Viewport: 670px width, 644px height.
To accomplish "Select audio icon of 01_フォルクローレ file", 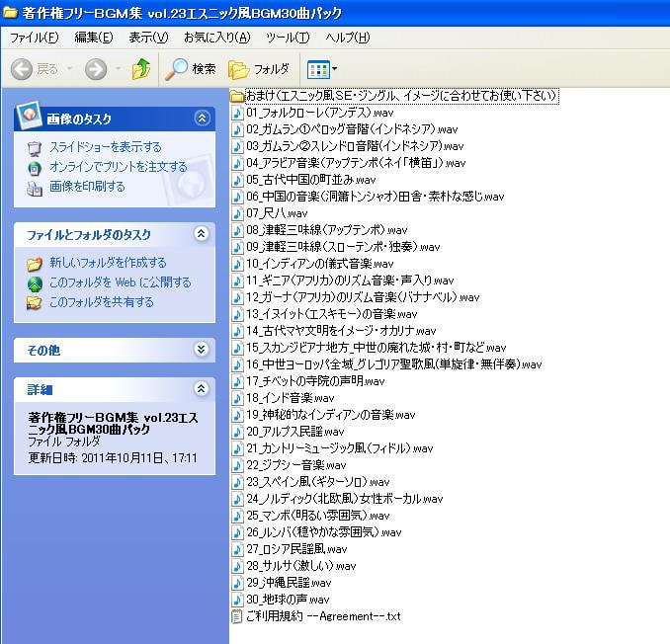I will (x=237, y=113).
